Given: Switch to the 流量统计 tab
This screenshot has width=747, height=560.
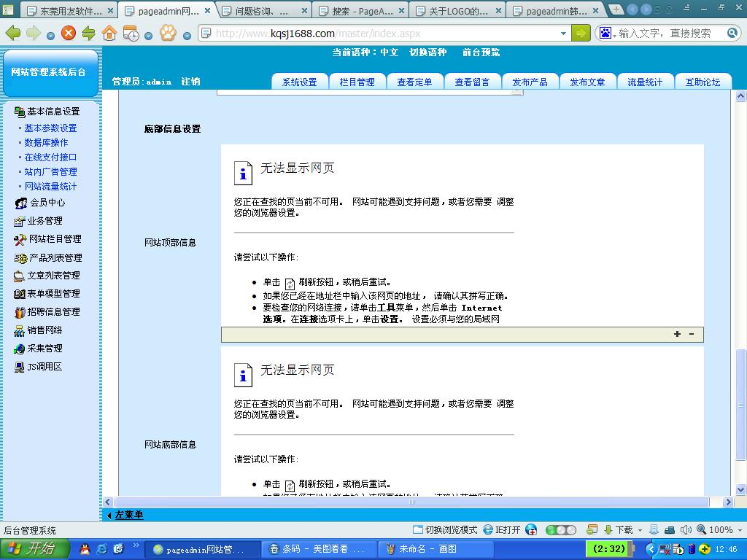Looking at the screenshot, I should (645, 82).
